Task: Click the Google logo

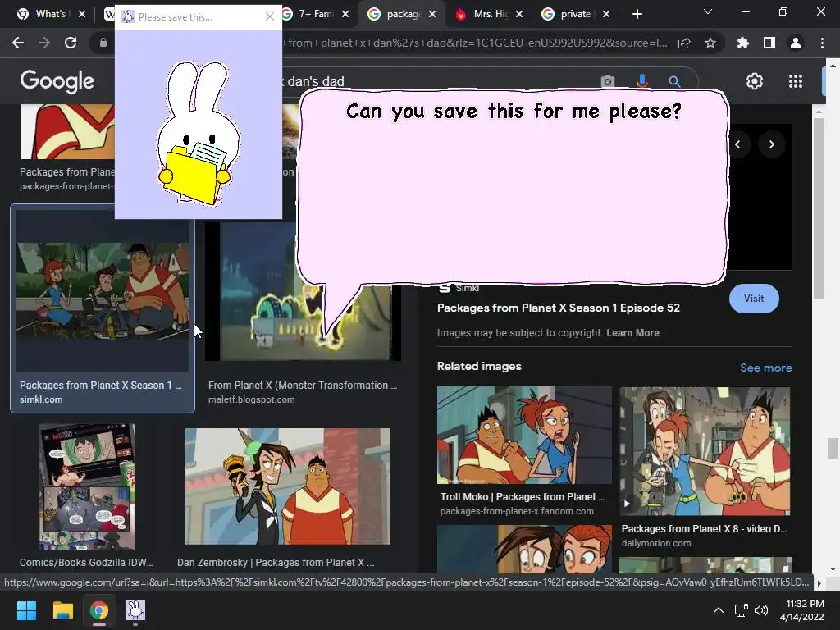Action: click(57, 81)
